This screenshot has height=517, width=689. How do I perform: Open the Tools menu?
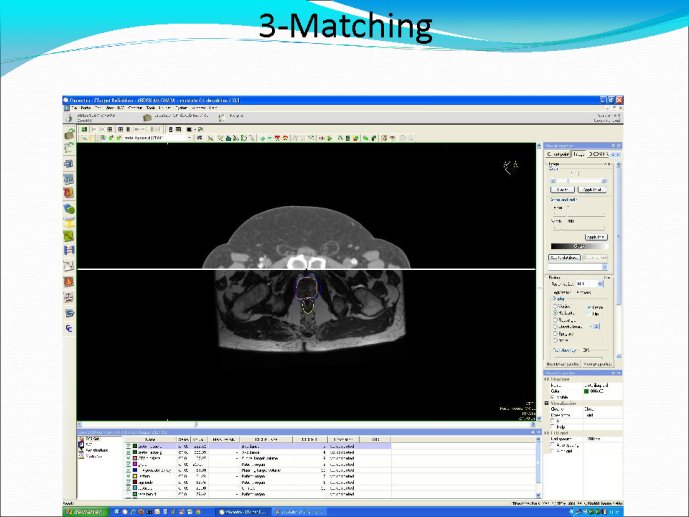click(151, 108)
